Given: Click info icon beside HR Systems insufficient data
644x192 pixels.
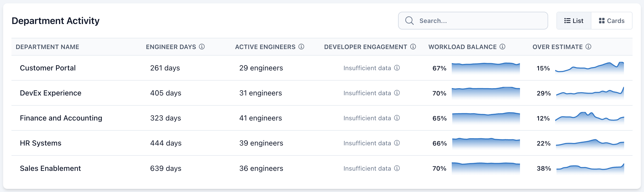Looking at the screenshot, I should [x=397, y=143].
